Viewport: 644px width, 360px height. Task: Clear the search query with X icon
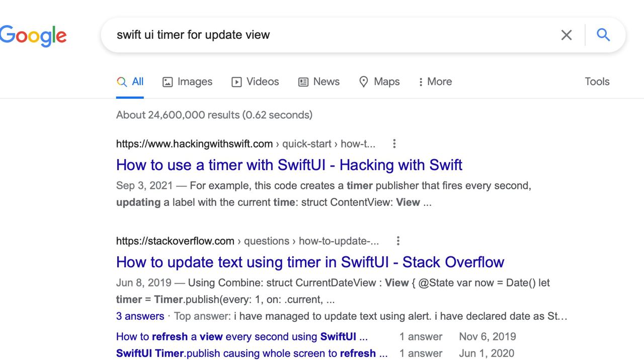pos(567,35)
